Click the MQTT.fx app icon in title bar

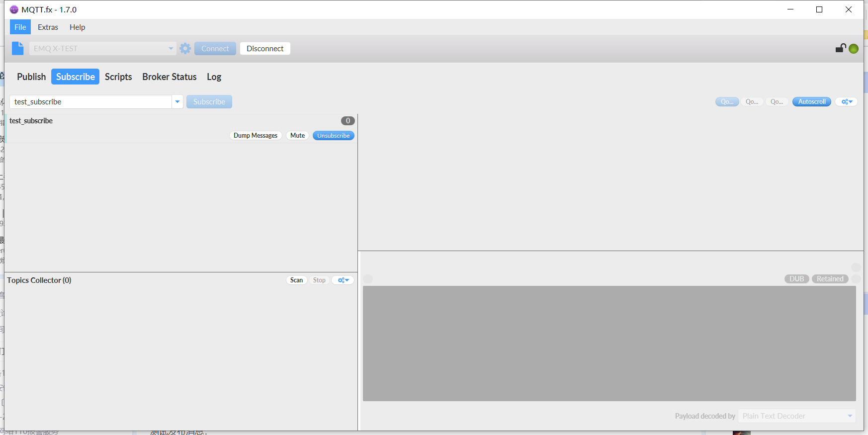pos(14,9)
